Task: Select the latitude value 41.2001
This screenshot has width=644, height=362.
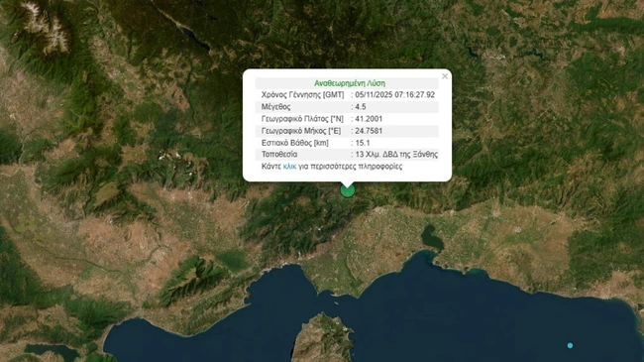Action: click(369, 119)
